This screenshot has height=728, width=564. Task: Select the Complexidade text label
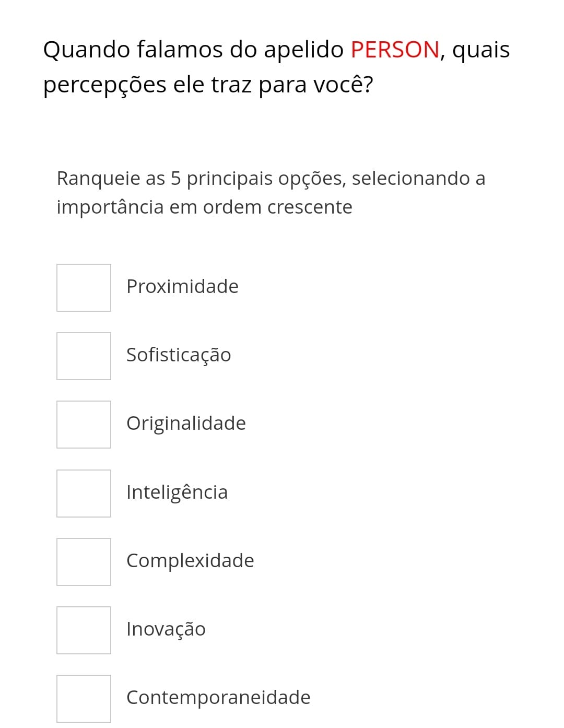(190, 561)
